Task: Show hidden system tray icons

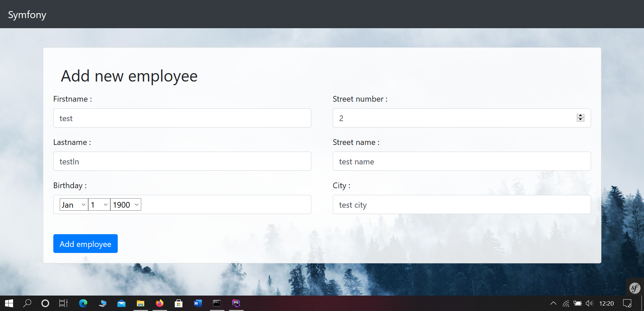Action: point(553,303)
